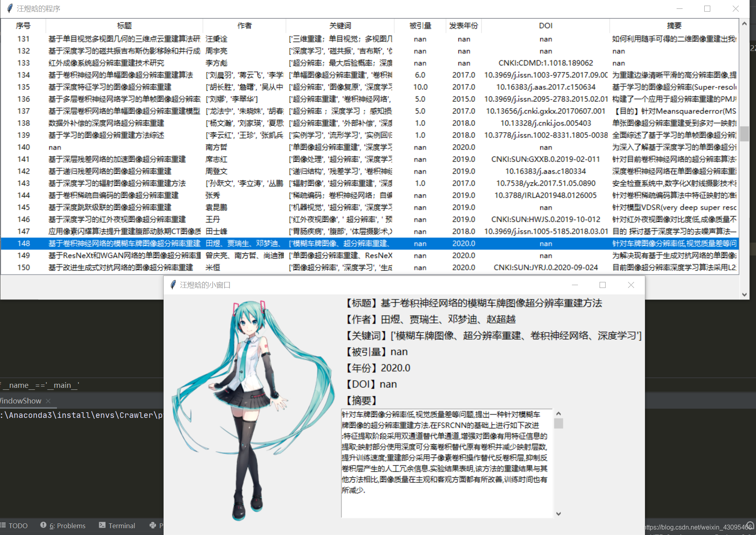
Task: Click the 【作者】 田煜 line in small window
Action: (430, 319)
